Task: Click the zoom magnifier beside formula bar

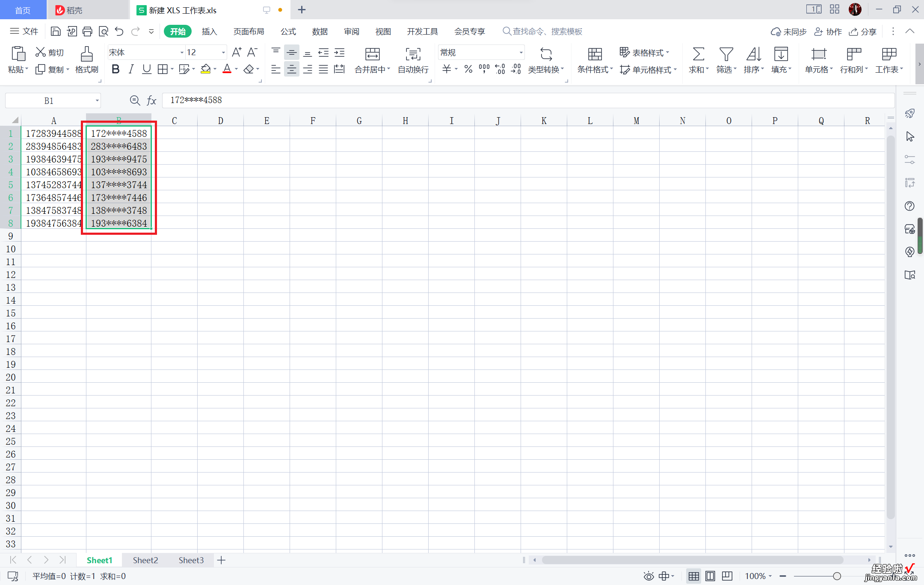Action: point(135,100)
